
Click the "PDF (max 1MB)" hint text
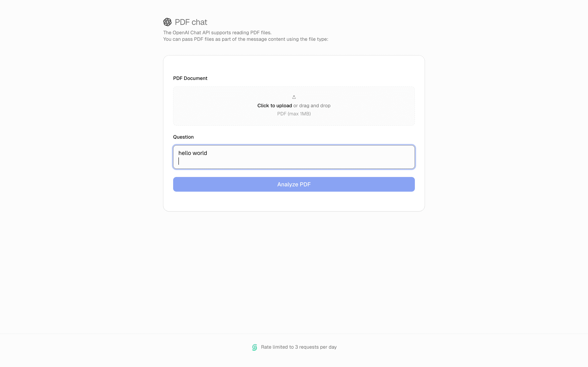[294, 114]
